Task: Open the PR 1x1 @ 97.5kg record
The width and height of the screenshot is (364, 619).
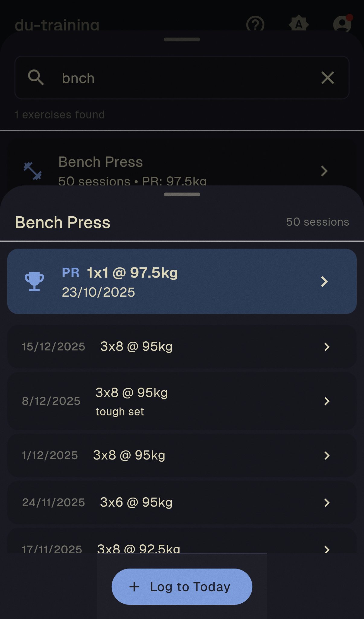Action: pos(181,282)
